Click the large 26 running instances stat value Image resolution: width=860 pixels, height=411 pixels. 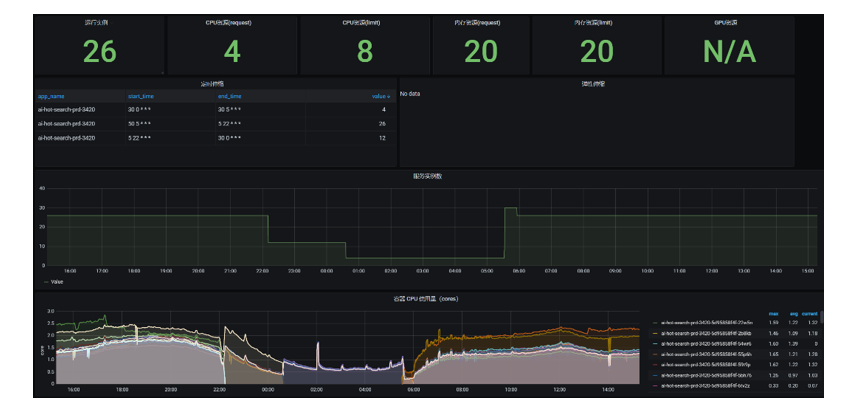pos(99,51)
